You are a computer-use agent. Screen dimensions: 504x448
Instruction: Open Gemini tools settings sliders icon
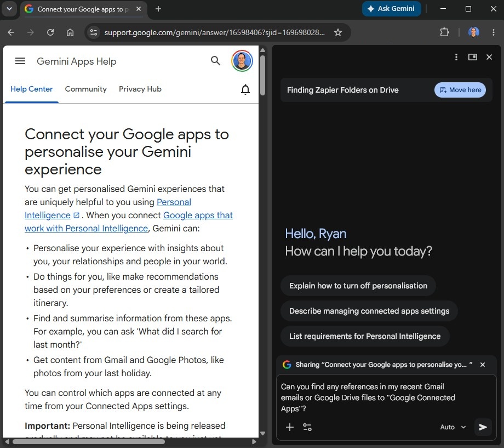(307, 427)
